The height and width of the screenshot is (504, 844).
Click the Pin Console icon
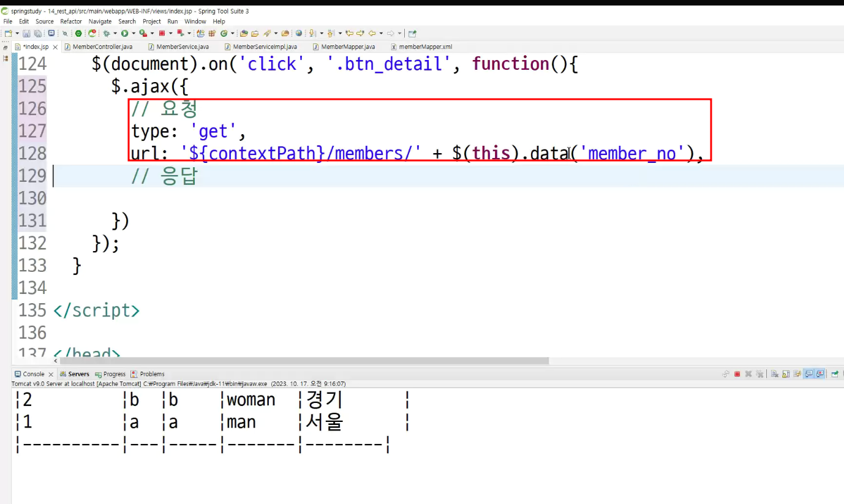(x=834, y=374)
